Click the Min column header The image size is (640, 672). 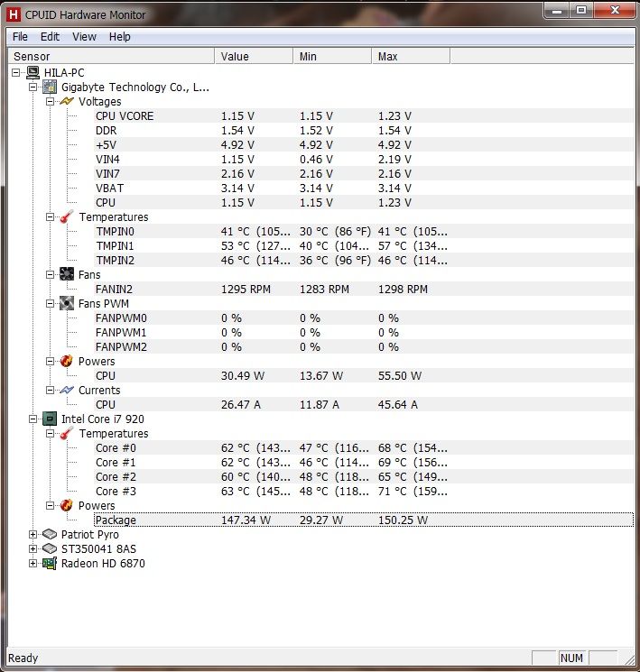click(x=332, y=56)
